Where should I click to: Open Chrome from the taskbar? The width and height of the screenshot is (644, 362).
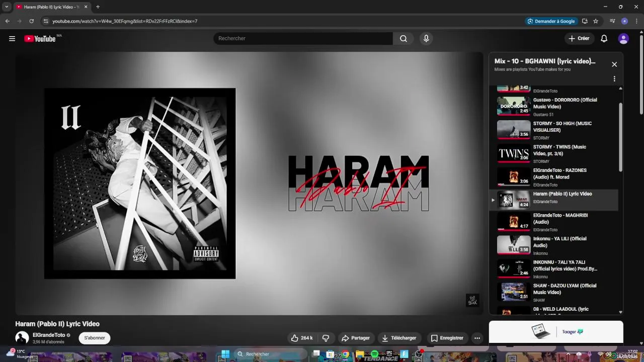346,354
